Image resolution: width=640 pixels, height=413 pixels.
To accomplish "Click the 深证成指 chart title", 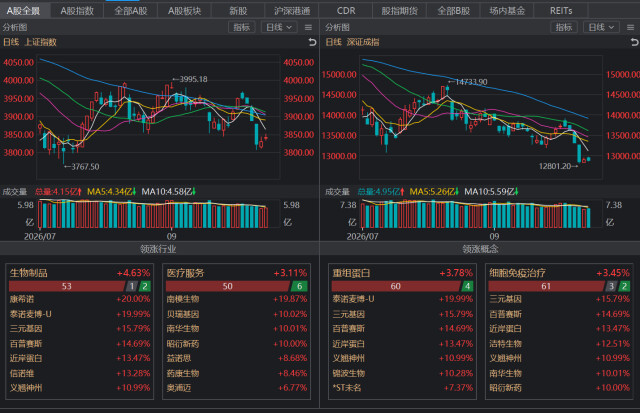I will click(363, 42).
